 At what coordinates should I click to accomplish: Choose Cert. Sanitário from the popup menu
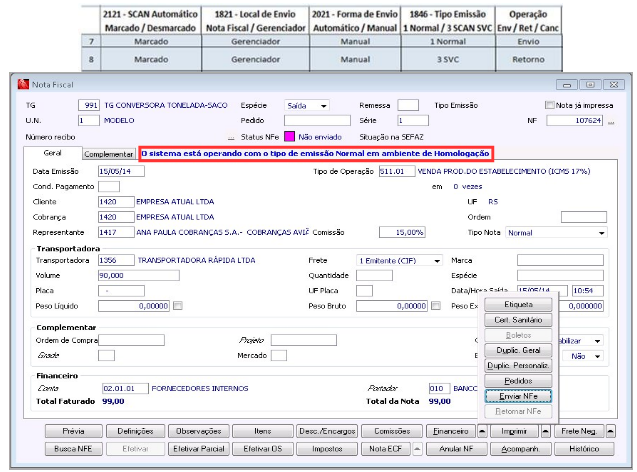tap(518, 320)
